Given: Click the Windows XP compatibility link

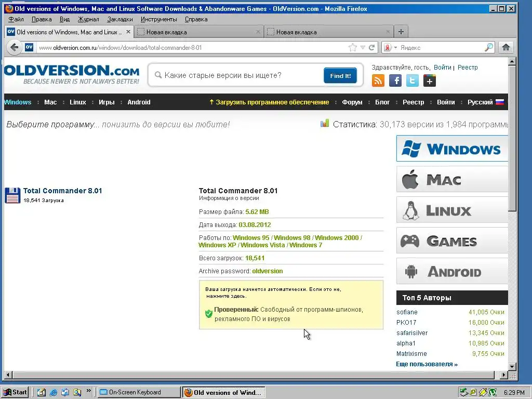Looking at the screenshot, I should 217,245.
